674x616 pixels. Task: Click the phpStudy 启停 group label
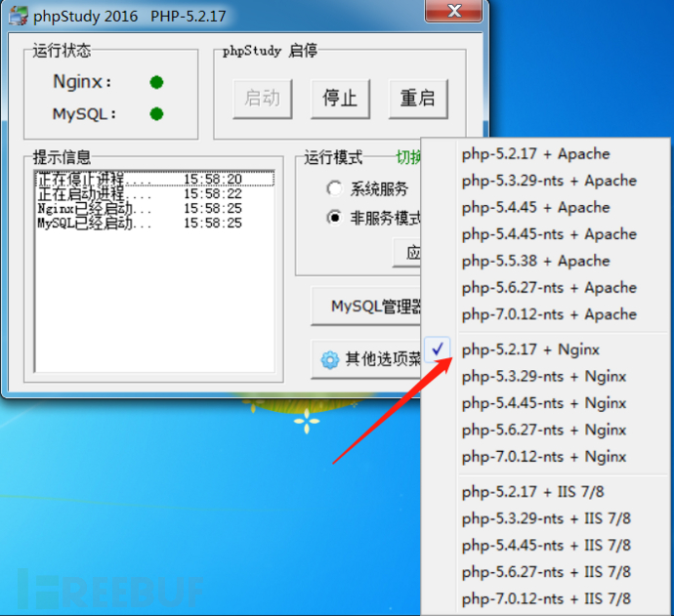click(x=270, y=51)
